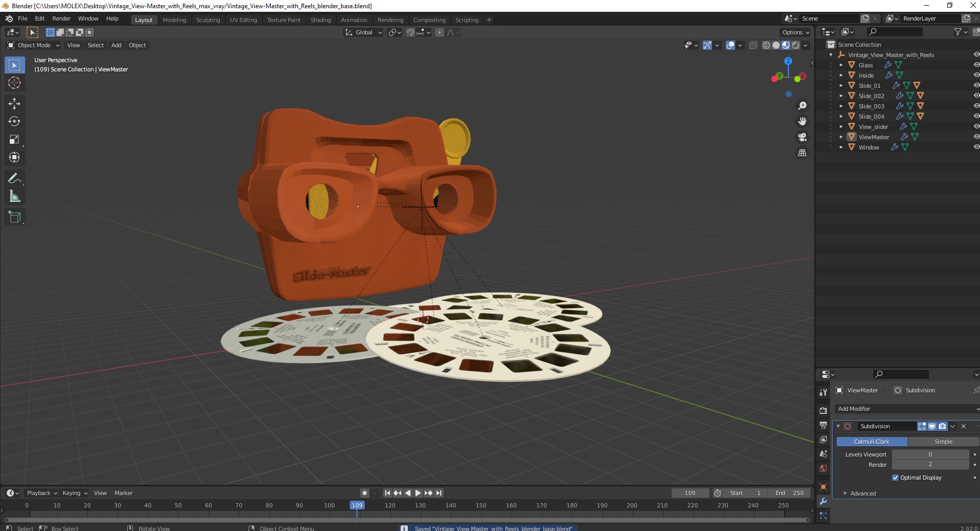Expand the View_slider tree item
The width and height of the screenshot is (980, 531).
pyautogui.click(x=841, y=126)
